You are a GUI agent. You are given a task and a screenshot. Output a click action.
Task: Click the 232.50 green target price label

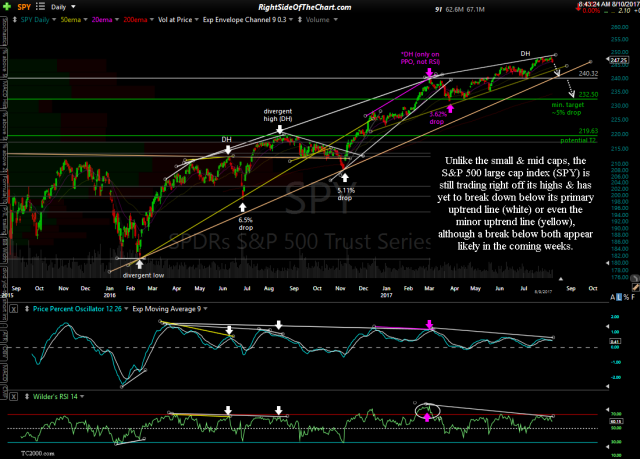coord(588,95)
